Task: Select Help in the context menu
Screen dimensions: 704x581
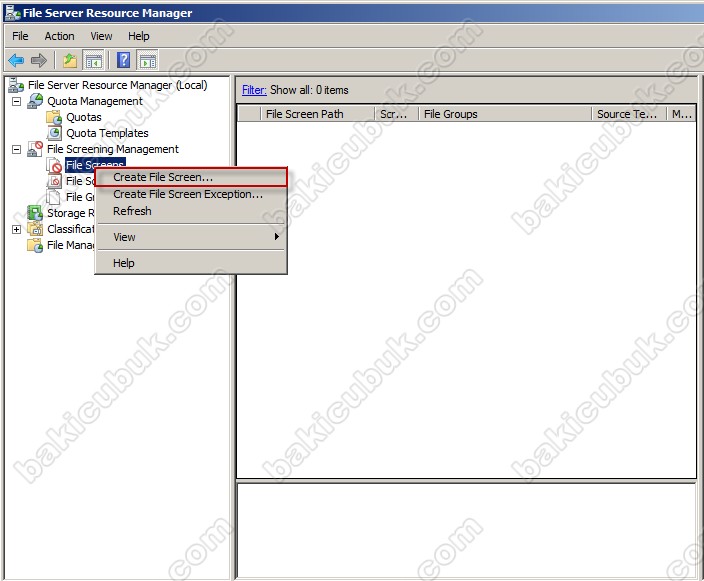Action: pyautogui.click(x=191, y=263)
